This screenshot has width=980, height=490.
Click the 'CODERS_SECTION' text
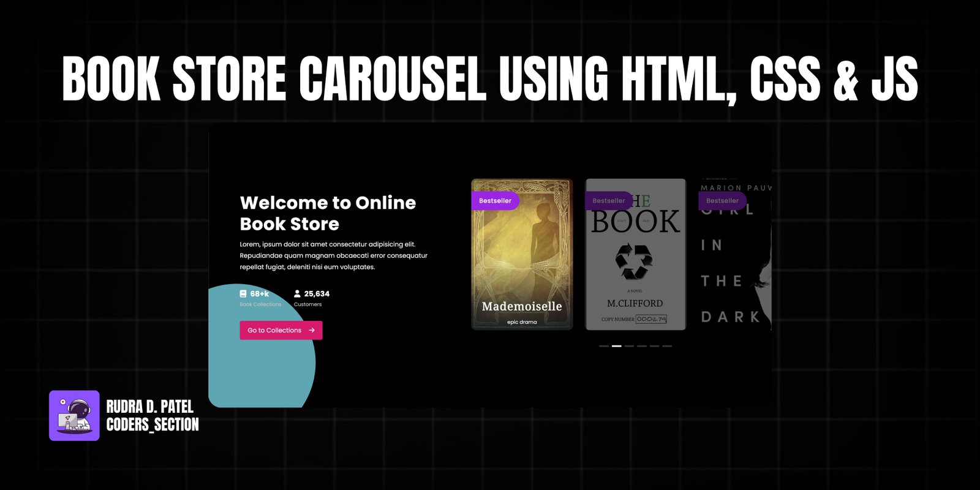153,424
